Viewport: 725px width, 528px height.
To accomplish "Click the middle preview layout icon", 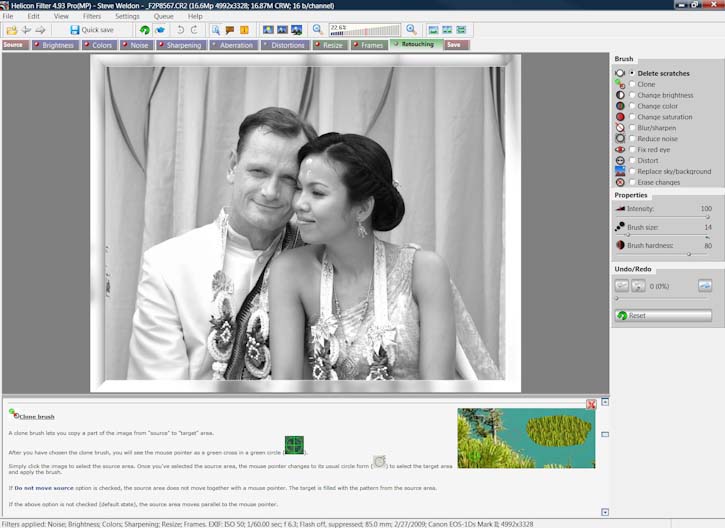I will click(x=447, y=30).
